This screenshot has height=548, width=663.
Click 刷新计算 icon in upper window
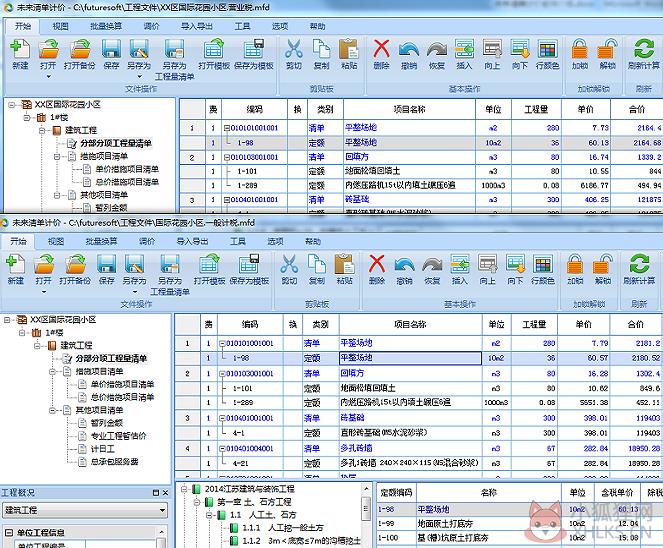(644, 49)
